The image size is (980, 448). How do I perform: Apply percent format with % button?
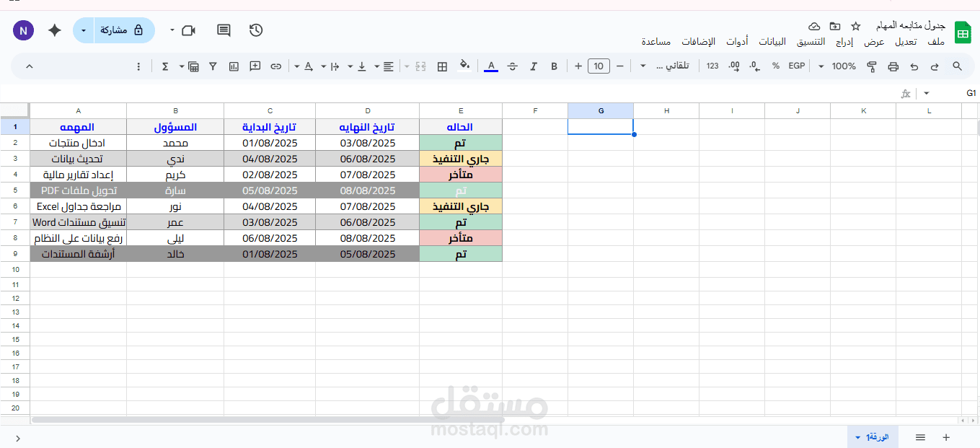coord(776,66)
